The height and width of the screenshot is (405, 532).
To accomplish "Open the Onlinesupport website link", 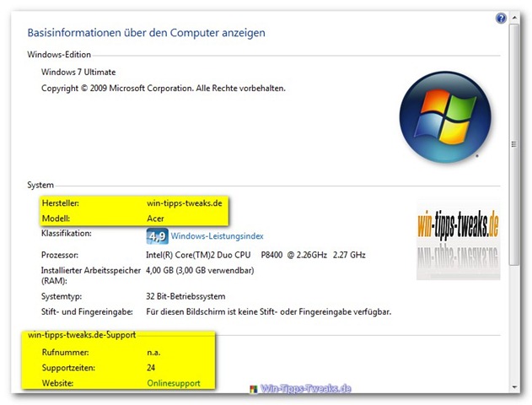I will (174, 383).
